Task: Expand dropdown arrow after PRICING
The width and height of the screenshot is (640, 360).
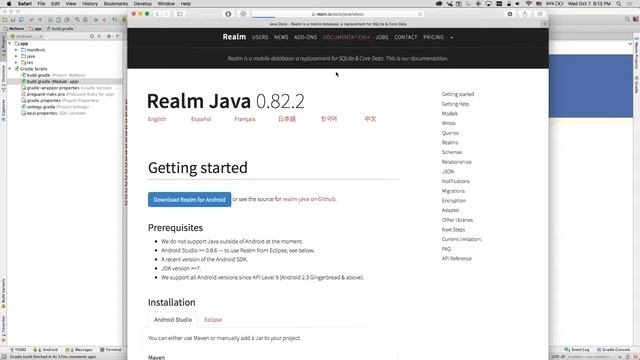Action: [451, 38]
